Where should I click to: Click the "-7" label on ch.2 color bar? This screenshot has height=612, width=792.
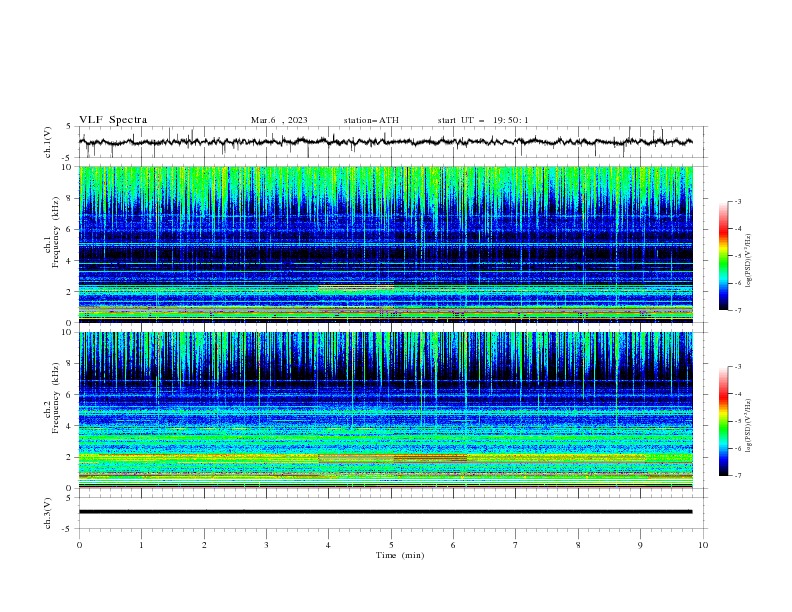[738, 476]
